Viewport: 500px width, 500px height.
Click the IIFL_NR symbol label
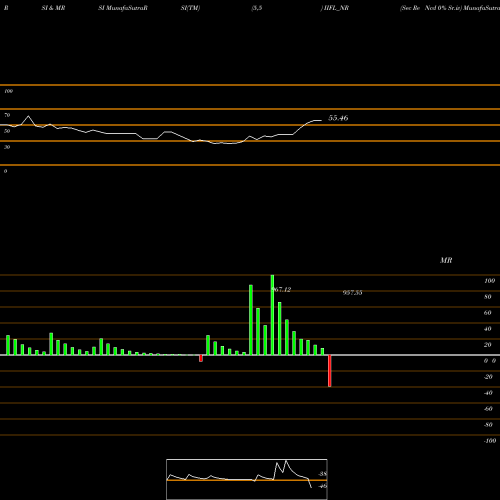point(336,8)
